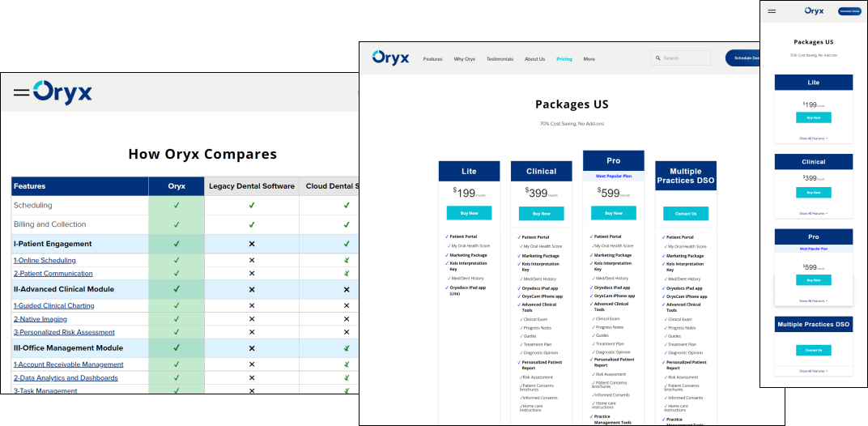Click the Lite header in the mobile view
The height and width of the screenshot is (426, 868).
813,82
